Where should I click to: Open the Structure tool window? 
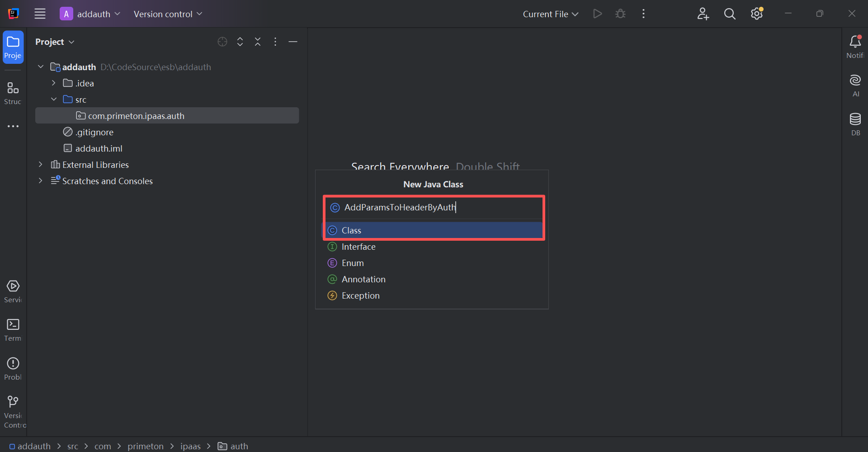pos(13,93)
